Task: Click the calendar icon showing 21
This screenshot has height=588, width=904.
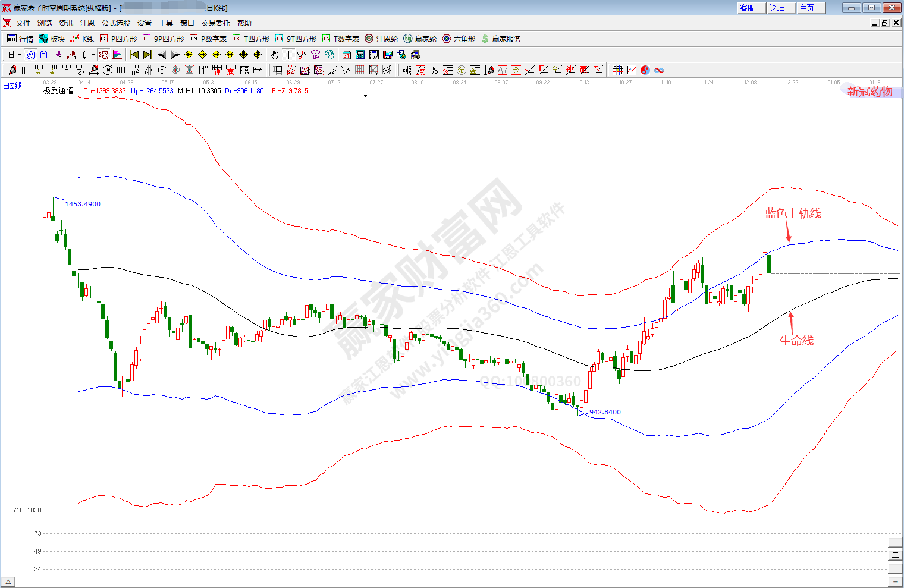Action: point(347,55)
